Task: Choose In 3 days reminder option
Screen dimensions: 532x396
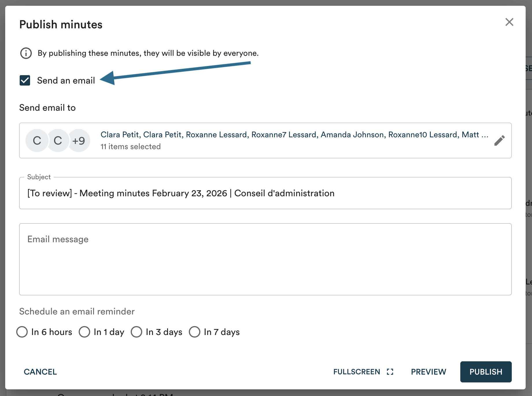Action: pyautogui.click(x=136, y=332)
